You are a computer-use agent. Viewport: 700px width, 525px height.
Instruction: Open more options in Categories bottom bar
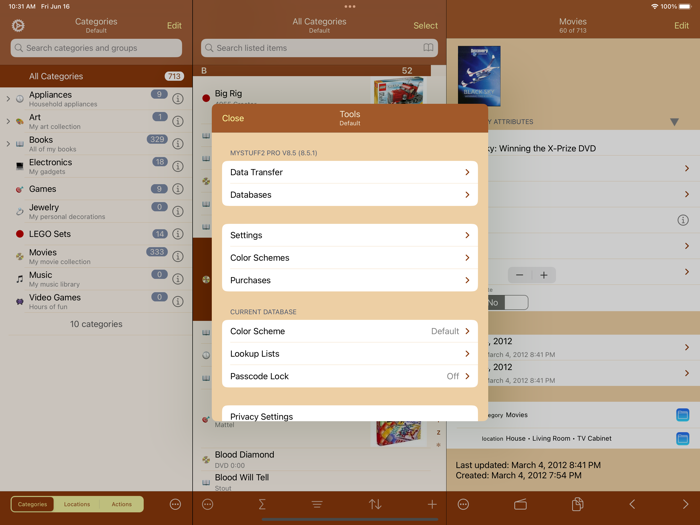(175, 504)
